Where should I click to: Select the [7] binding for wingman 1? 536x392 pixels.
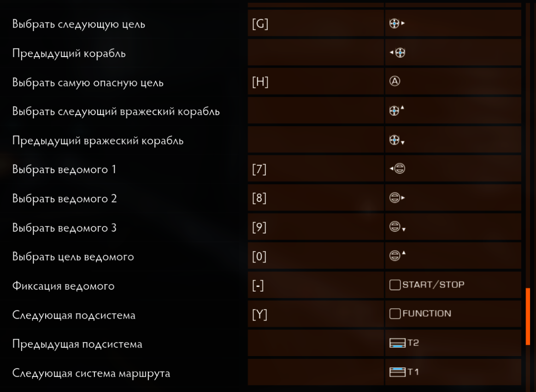316,169
